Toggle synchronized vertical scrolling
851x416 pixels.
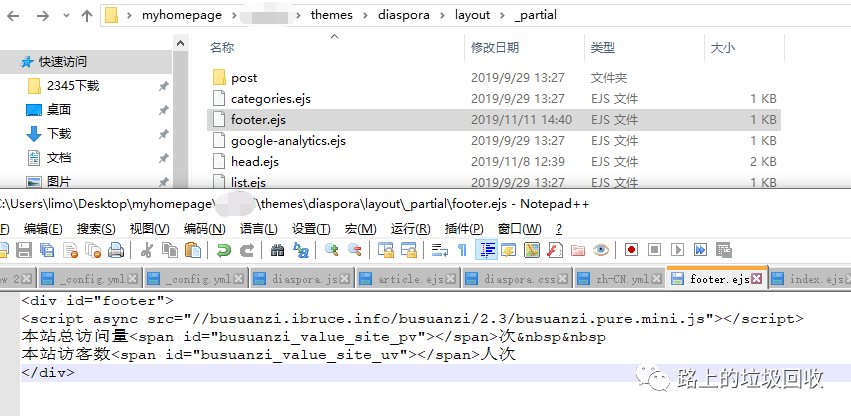[x=385, y=250]
